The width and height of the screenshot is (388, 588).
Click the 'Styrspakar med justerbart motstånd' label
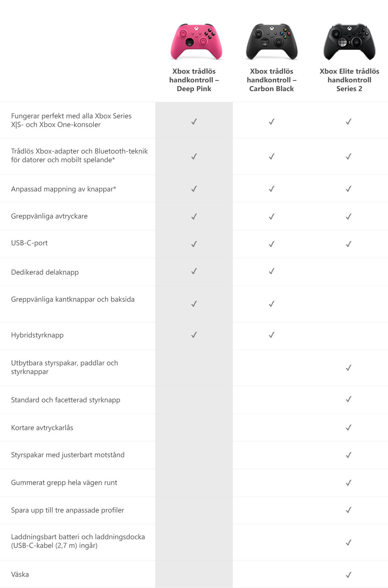click(68, 455)
